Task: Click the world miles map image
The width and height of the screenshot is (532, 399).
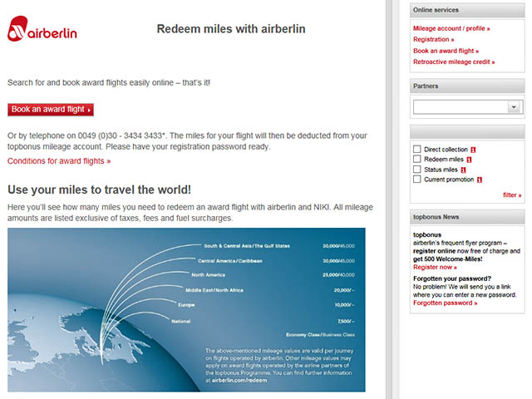Action: pyautogui.click(x=186, y=310)
